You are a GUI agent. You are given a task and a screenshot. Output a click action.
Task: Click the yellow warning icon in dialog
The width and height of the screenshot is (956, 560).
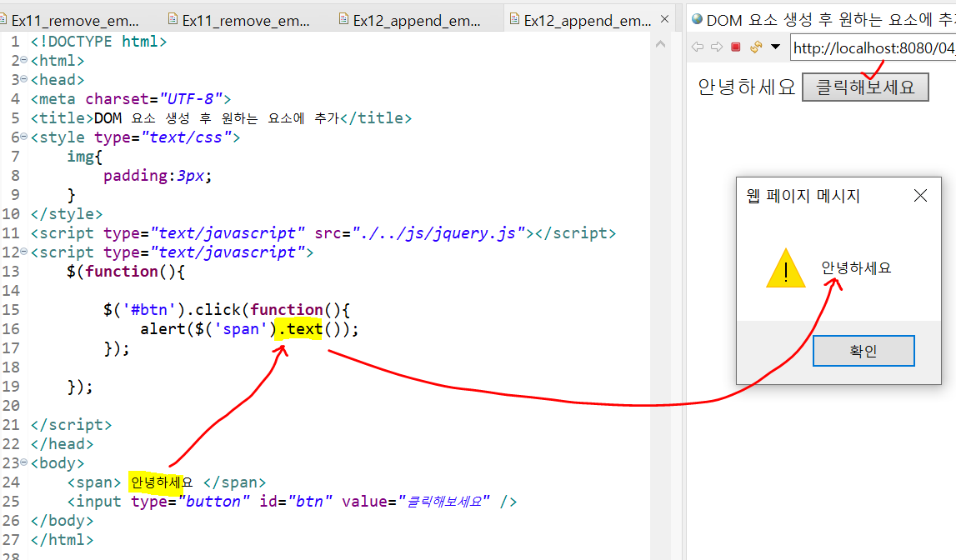point(786,268)
